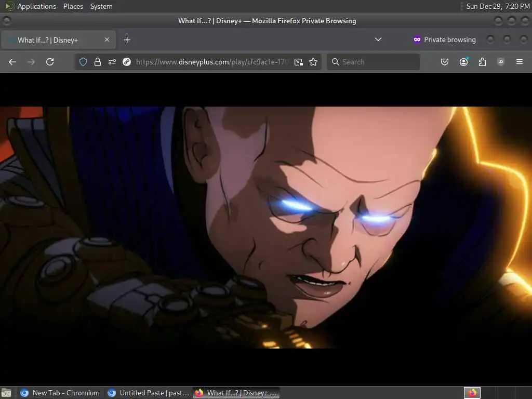Image resolution: width=532 pixels, height=399 pixels.
Task: Open site permissions icon in address bar
Action: (x=112, y=62)
